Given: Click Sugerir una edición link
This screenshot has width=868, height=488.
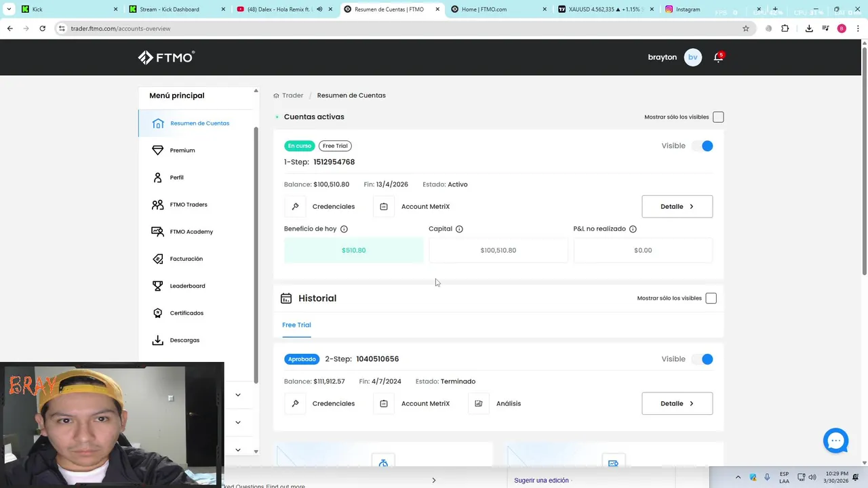Looking at the screenshot, I should (x=541, y=481).
